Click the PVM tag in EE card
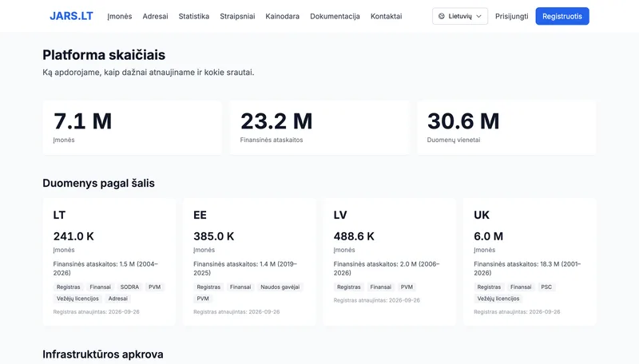The image size is (639, 364). pyautogui.click(x=203, y=299)
